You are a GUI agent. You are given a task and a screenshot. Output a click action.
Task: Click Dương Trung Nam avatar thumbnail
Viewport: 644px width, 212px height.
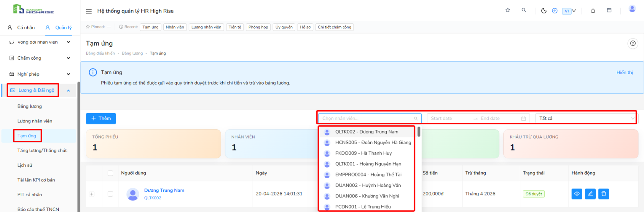(133, 194)
